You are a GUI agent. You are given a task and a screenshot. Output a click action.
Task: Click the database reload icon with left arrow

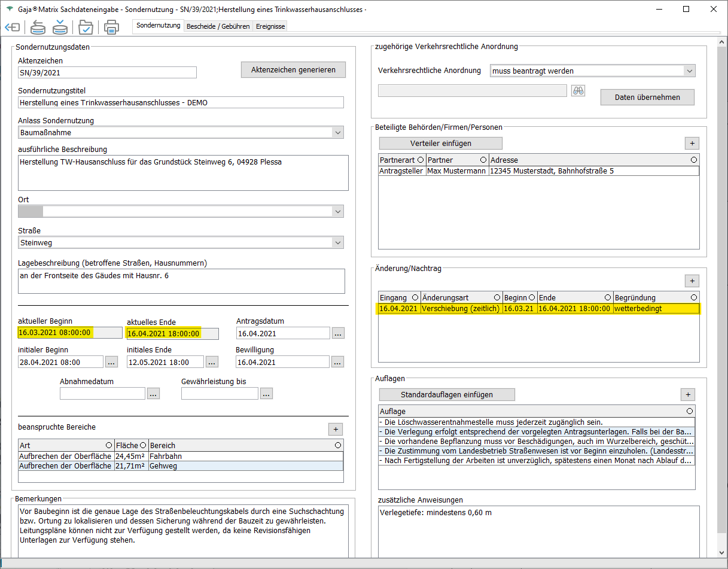click(x=38, y=28)
